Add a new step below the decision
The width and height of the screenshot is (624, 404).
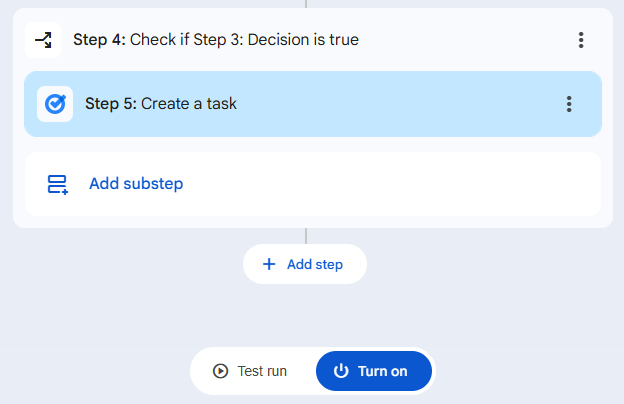(x=304, y=265)
